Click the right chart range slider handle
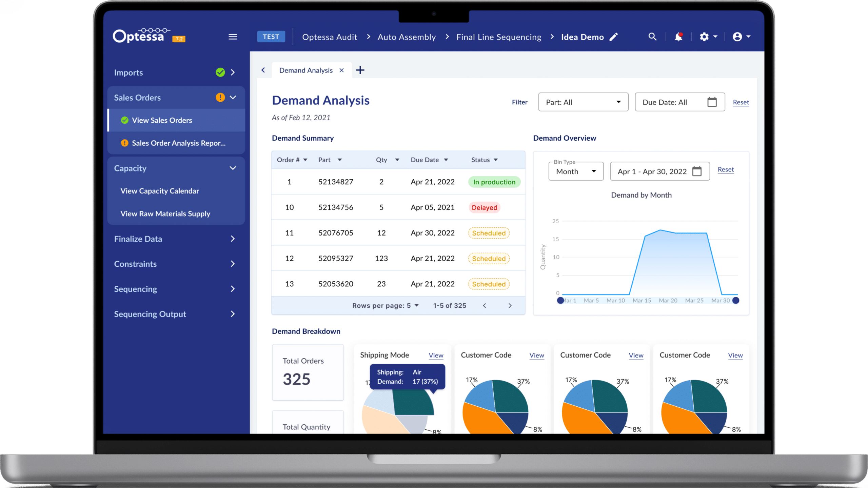Image resolution: width=868 pixels, height=488 pixels. point(735,300)
